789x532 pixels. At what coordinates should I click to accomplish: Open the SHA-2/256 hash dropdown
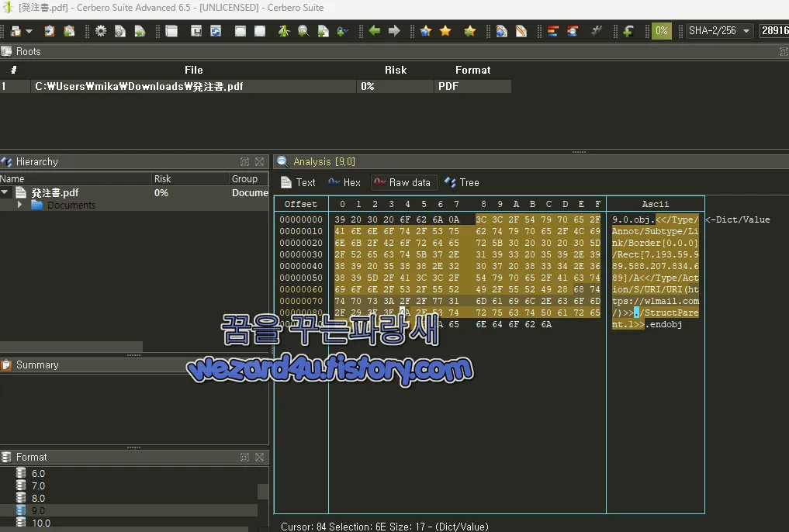tap(719, 31)
